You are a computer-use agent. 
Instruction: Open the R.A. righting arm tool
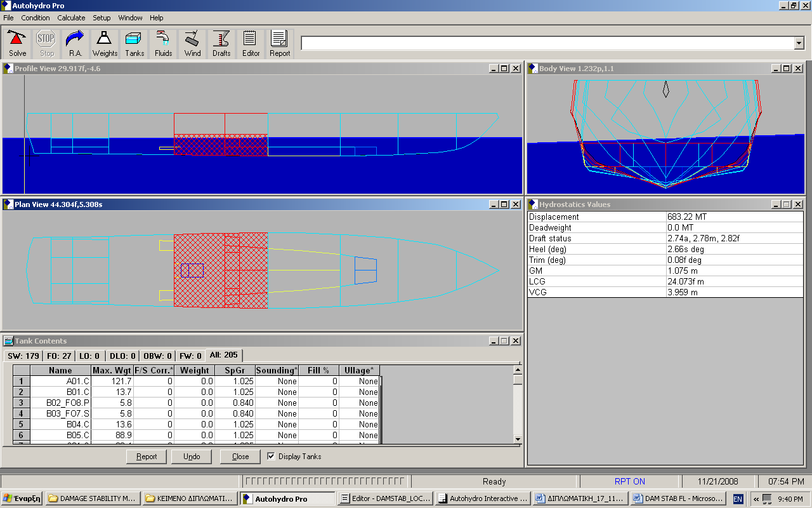pos(75,43)
